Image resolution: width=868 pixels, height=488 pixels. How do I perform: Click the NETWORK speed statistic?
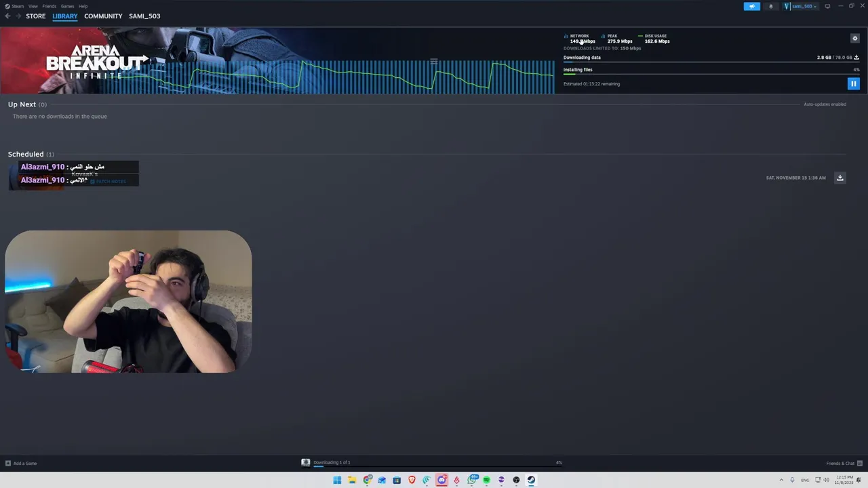[580, 39]
